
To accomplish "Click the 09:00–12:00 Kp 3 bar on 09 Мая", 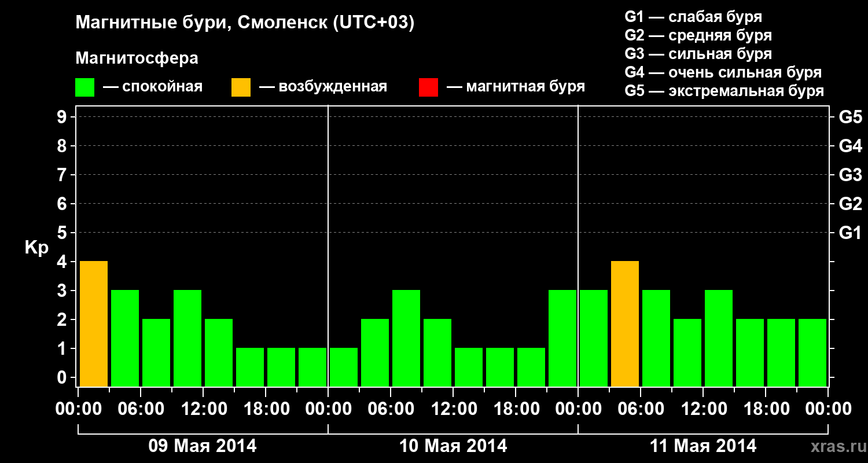I will 187,338.
